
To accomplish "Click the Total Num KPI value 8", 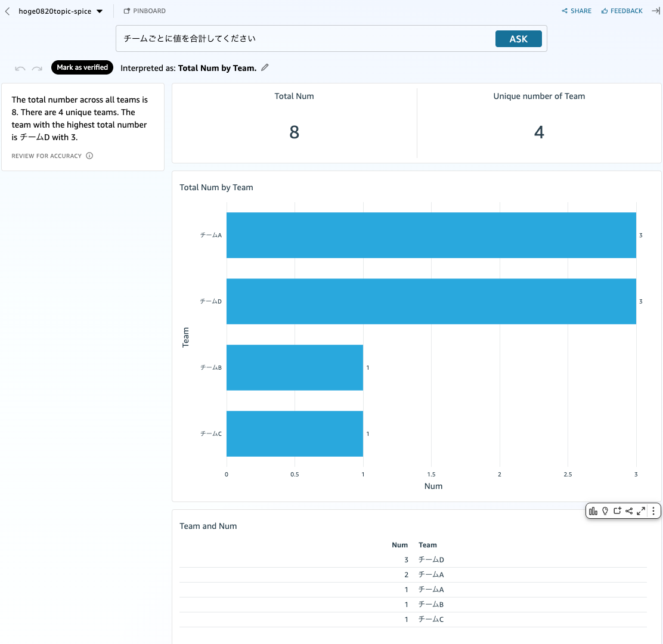I will (295, 132).
